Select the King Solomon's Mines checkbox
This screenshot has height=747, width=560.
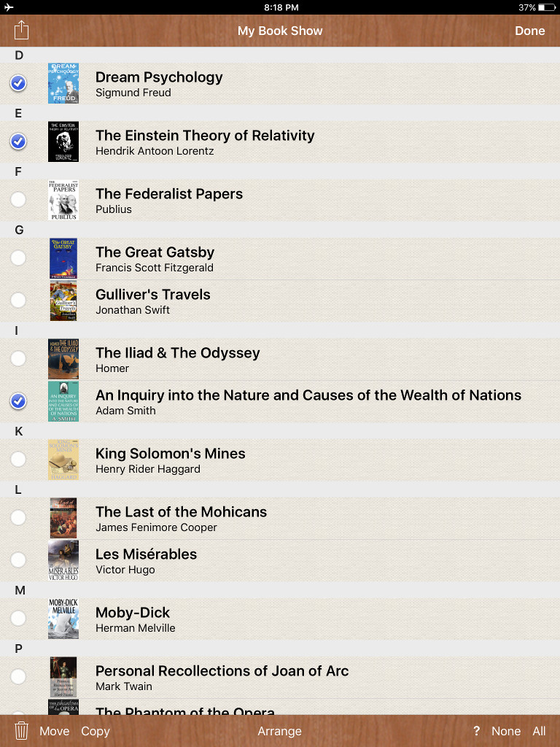click(18, 460)
